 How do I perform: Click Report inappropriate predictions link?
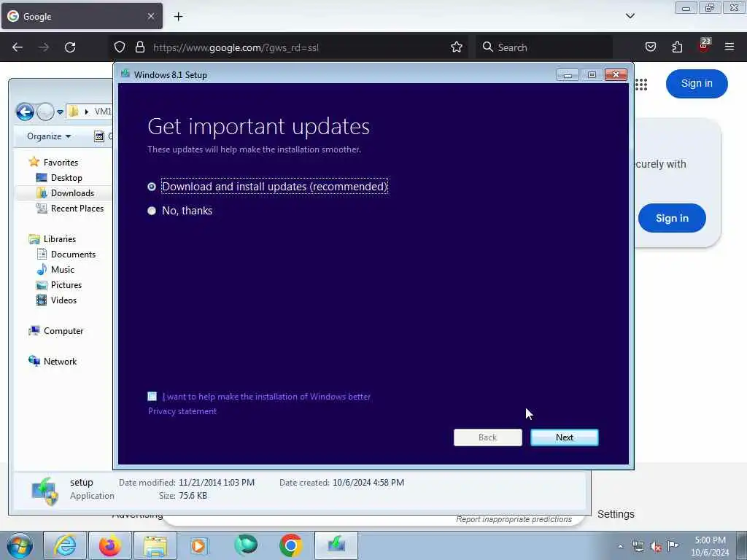click(514, 519)
